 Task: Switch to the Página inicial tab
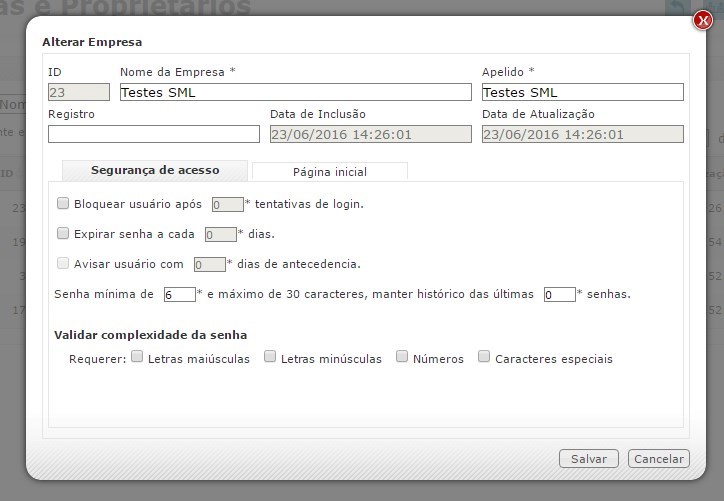pyautogui.click(x=329, y=172)
